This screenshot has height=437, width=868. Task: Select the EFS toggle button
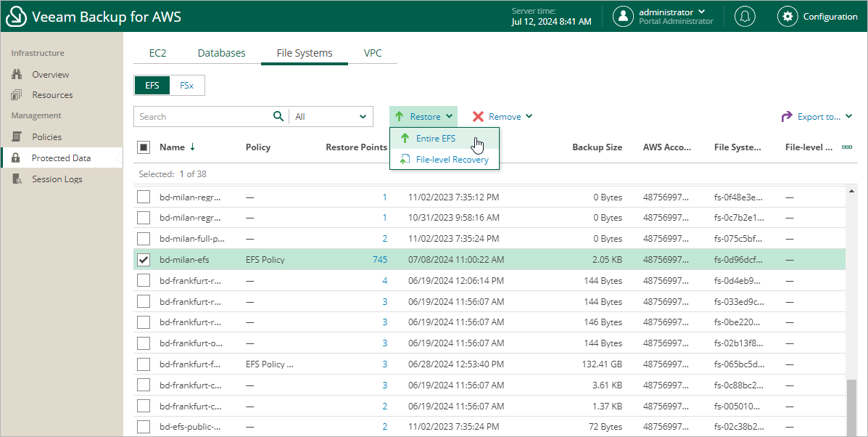pos(152,86)
